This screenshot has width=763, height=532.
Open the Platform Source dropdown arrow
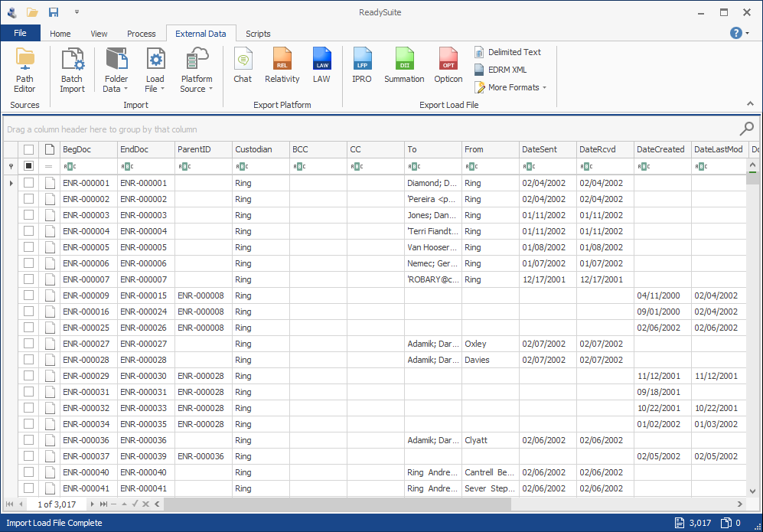[x=210, y=89]
